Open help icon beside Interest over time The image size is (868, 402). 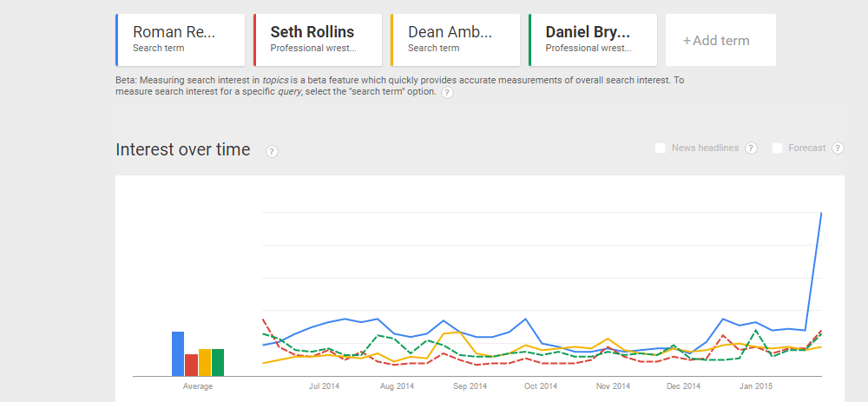coord(272,151)
